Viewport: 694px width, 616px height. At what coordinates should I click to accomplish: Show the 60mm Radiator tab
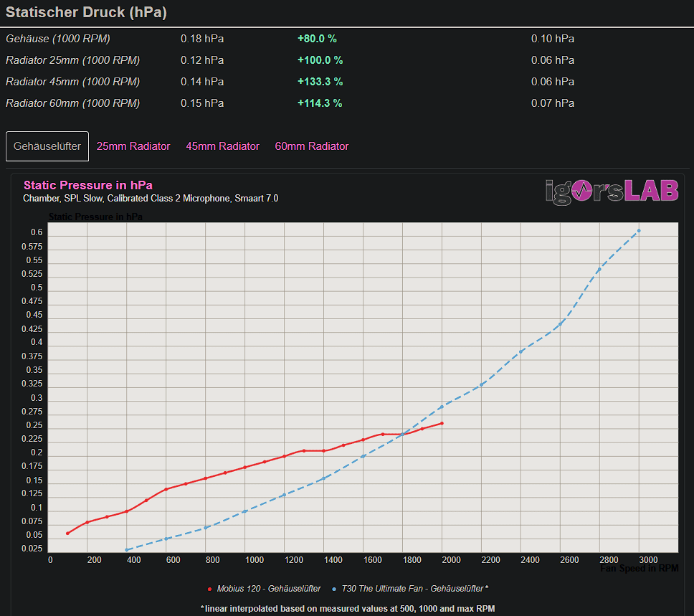click(312, 146)
